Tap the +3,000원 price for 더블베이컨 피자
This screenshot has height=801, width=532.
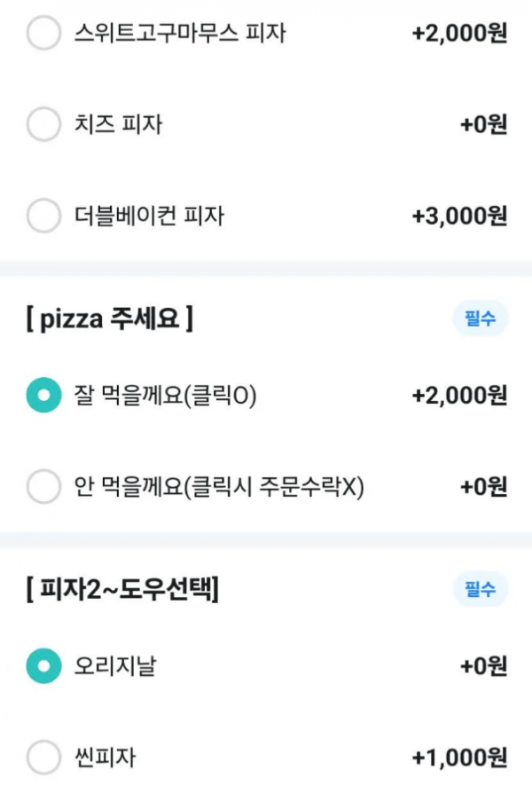[459, 216]
